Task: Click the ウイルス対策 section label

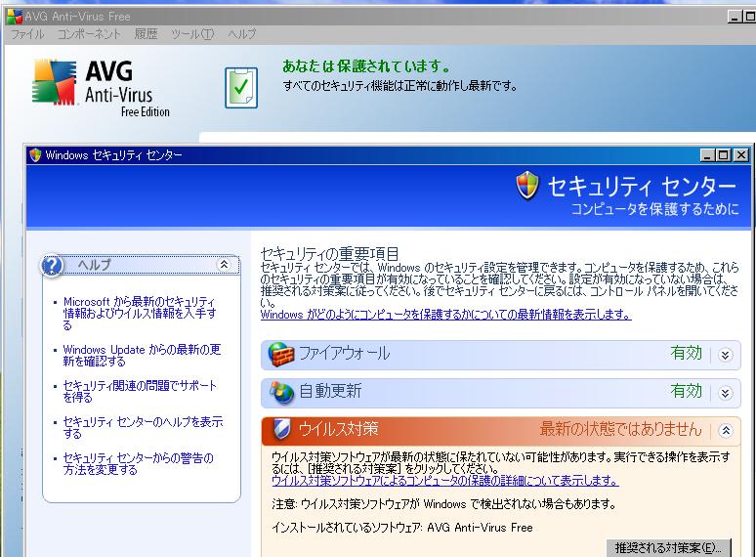Action: coord(339,429)
